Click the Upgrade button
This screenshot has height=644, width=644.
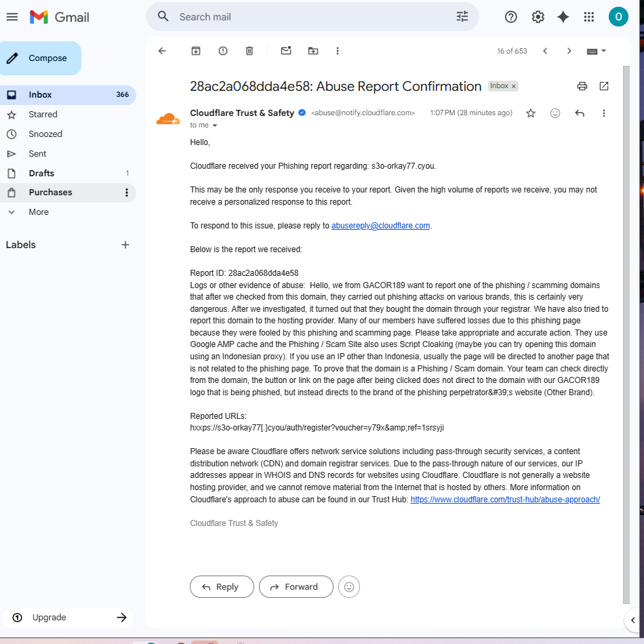(x=68, y=618)
